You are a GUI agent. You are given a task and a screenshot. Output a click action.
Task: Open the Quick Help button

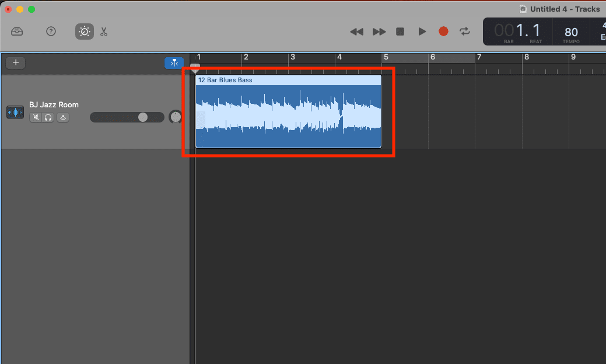(51, 32)
